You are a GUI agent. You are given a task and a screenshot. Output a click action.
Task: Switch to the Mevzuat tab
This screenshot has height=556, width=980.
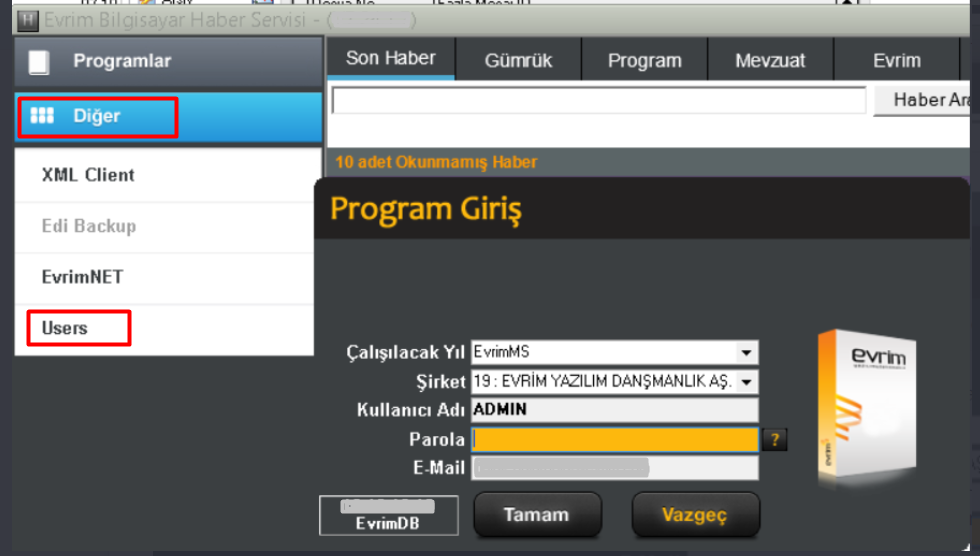(771, 61)
